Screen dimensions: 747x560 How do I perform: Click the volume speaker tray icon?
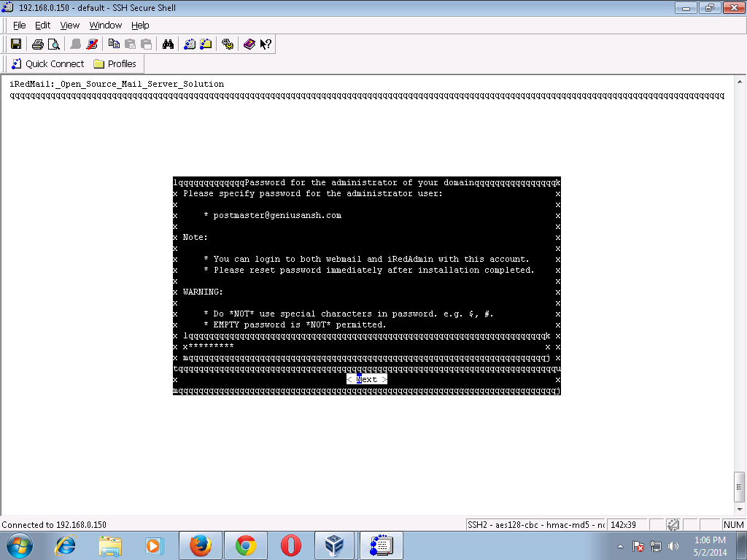click(673, 546)
